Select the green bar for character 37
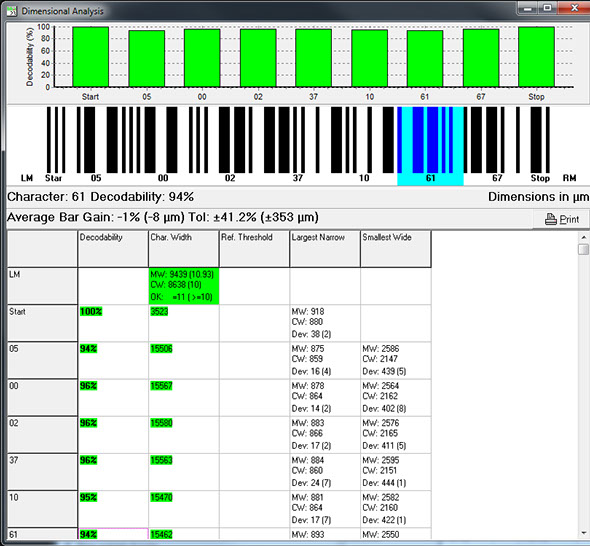This screenshot has height=546, width=590. pos(313,58)
